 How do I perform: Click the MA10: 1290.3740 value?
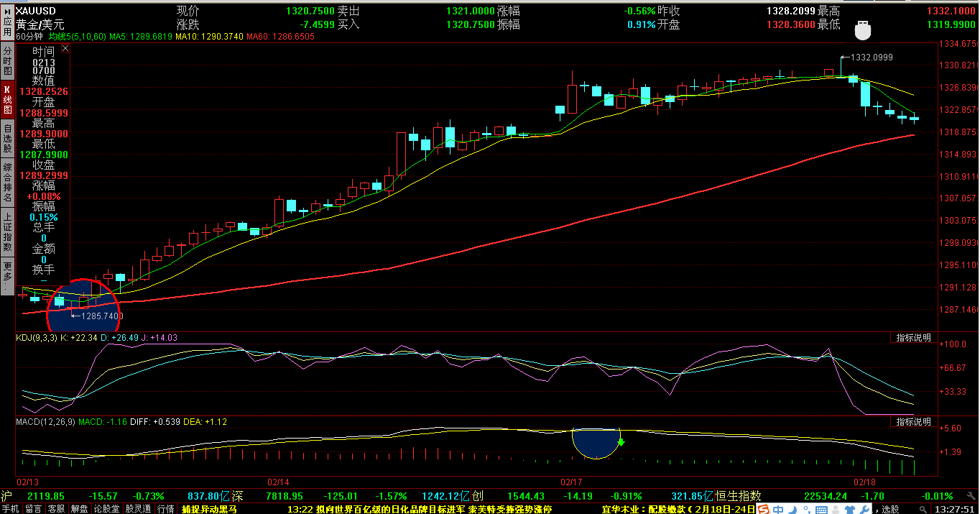pos(210,36)
